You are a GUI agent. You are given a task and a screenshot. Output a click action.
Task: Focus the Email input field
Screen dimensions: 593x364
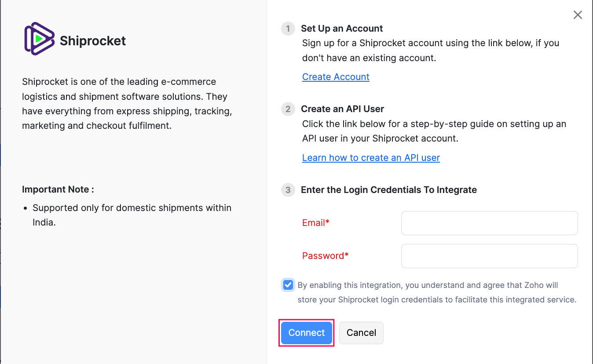coord(489,223)
